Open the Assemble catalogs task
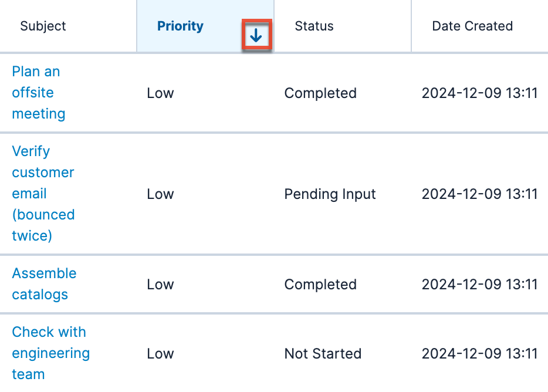The width and height of the screenshot is (548, 392). (44, 284)
